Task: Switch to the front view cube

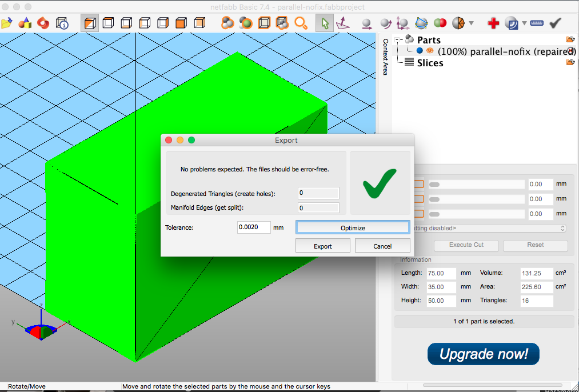Action: coord(181,23)
